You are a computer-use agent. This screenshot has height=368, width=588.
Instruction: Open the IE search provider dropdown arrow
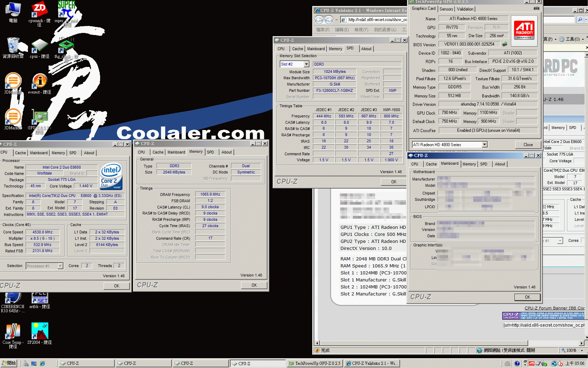coord(586,20)
